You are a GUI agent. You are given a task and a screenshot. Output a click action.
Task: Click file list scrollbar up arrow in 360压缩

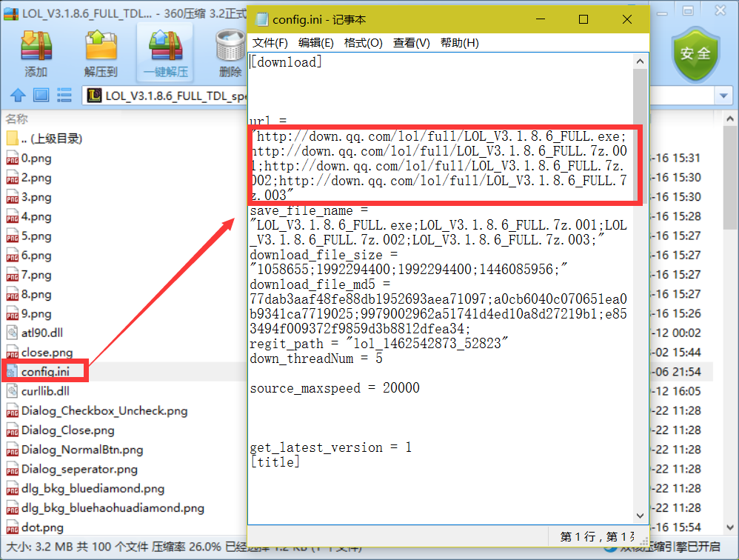click(x=730, y=119)
